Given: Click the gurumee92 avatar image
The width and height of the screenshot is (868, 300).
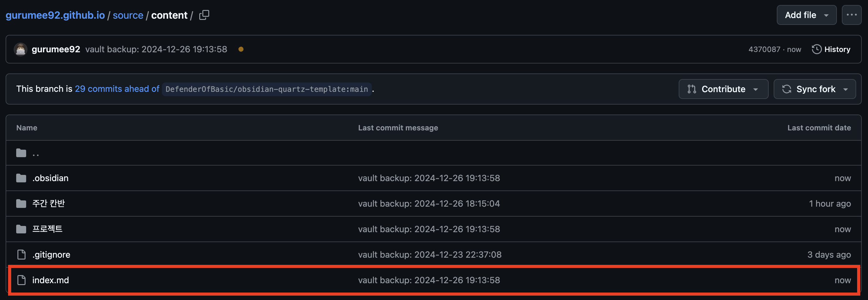Looking at the screenshot, I should 21,49.
